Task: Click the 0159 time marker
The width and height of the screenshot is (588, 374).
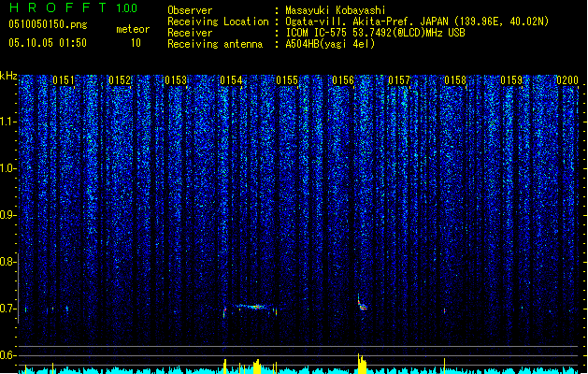Action: pyautogui.click(x=511, y=80)
